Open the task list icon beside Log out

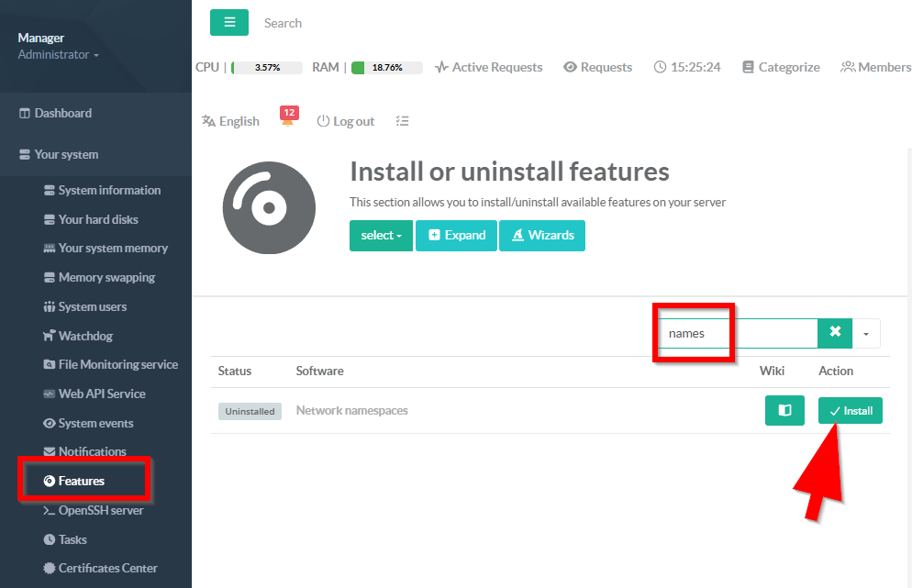pos(402,121)
